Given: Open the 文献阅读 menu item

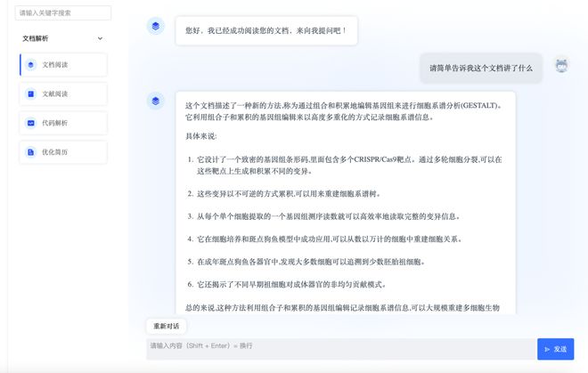Looking at the screenshot, I should click(x=63, y=93).
